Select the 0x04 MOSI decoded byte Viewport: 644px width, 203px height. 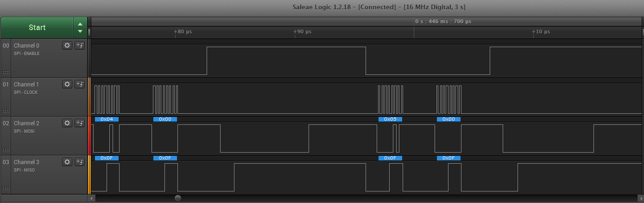(x=107, y=119)
